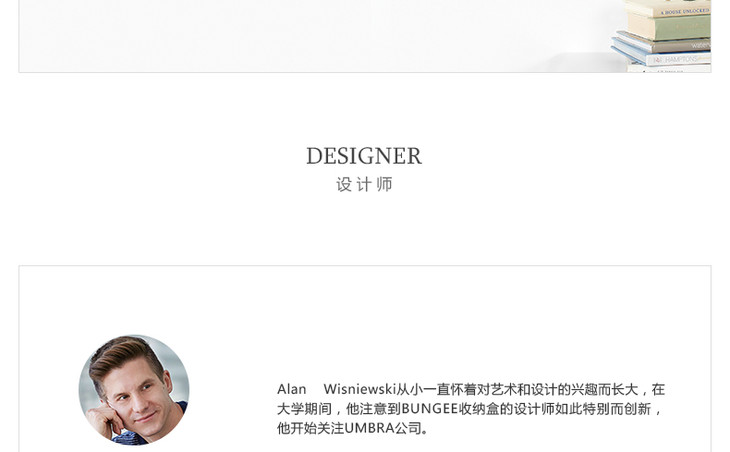Click the character 师 in the subtitle

pos(385,184)
